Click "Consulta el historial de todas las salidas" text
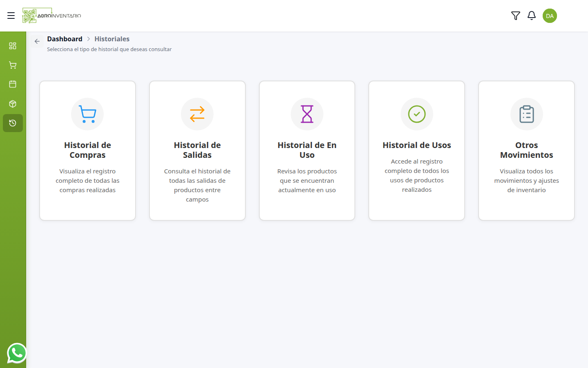This screenshot has width=588, height=368. click(x=197, y=185)
